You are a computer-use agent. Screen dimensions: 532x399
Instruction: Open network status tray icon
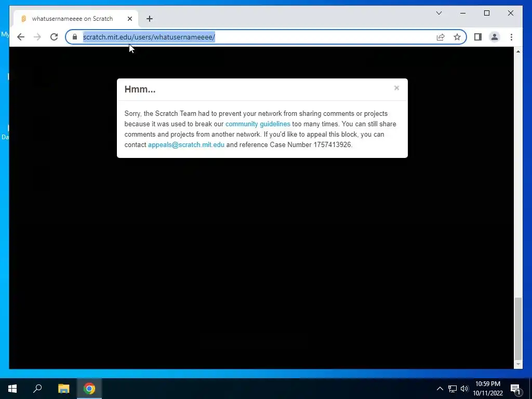click(x=453, y=389)
